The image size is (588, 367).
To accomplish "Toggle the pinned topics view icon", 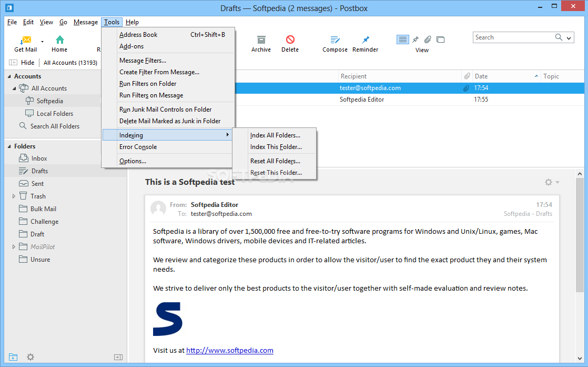I will click(x=415, y=39).
